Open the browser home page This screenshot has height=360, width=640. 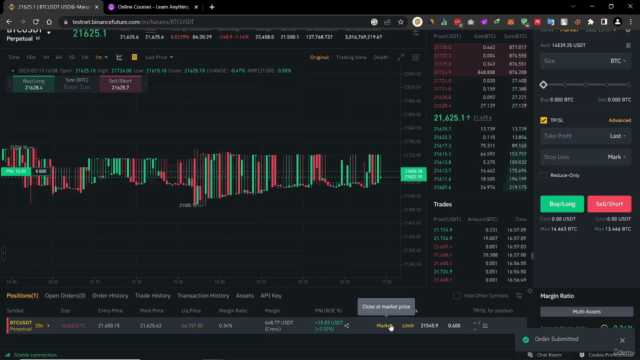(49, 22)
